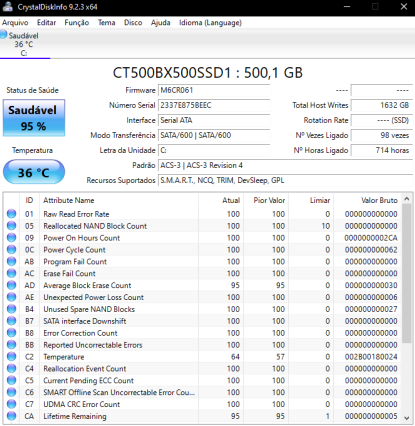Click the Average Block Erase Count attribute name
415x426 pixels.
pyautogui.click(x=87, y=285)
